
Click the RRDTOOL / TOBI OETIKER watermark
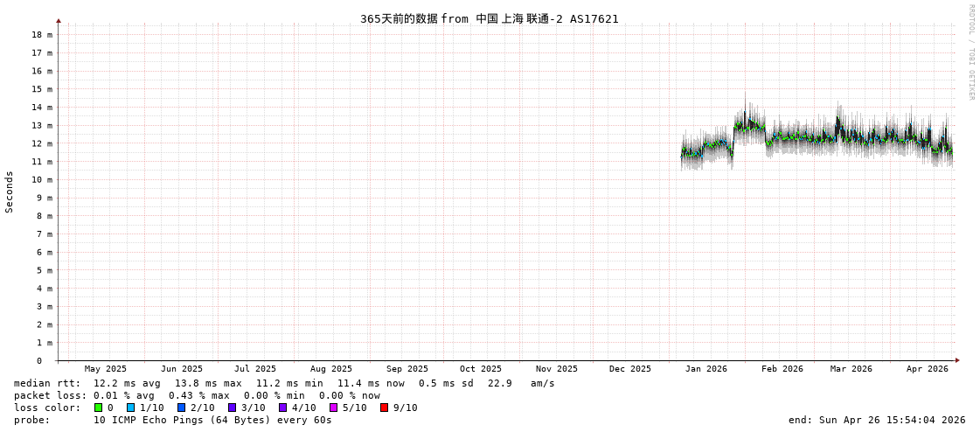pyautogui.click(x=970, y=52)
